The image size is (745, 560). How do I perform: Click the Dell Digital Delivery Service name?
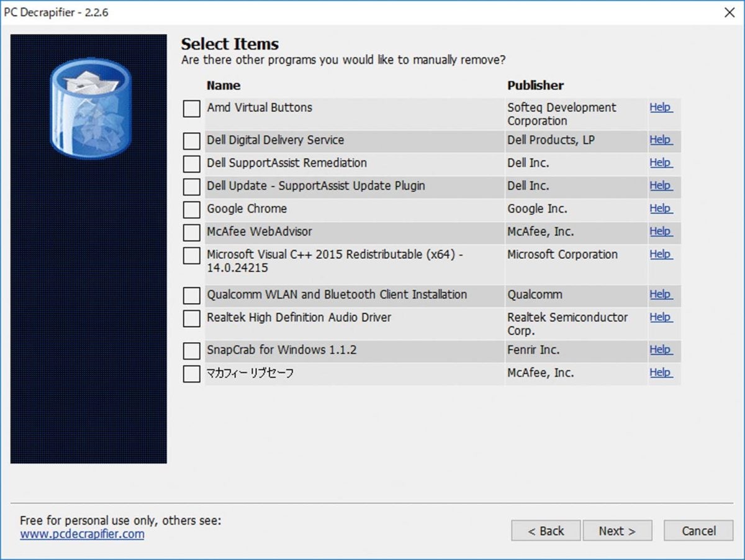click(275, 140)
